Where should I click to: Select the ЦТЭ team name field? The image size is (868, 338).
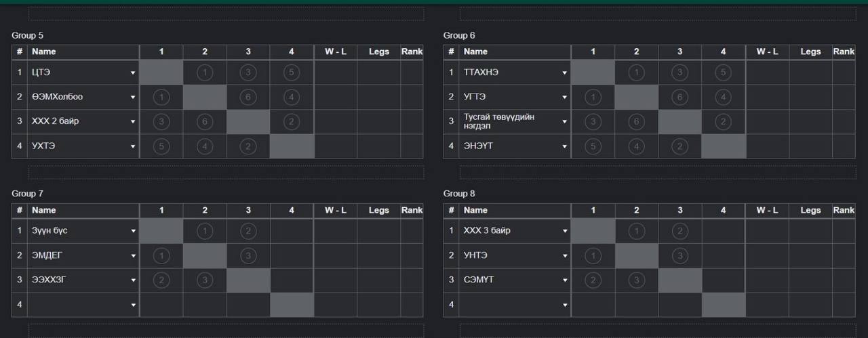tap(83, 72)
